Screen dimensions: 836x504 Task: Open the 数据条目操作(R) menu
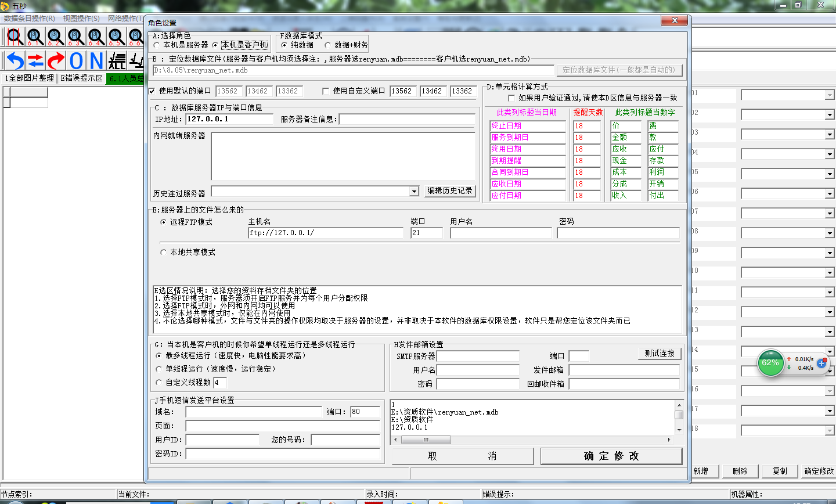[x=29, y=19]
